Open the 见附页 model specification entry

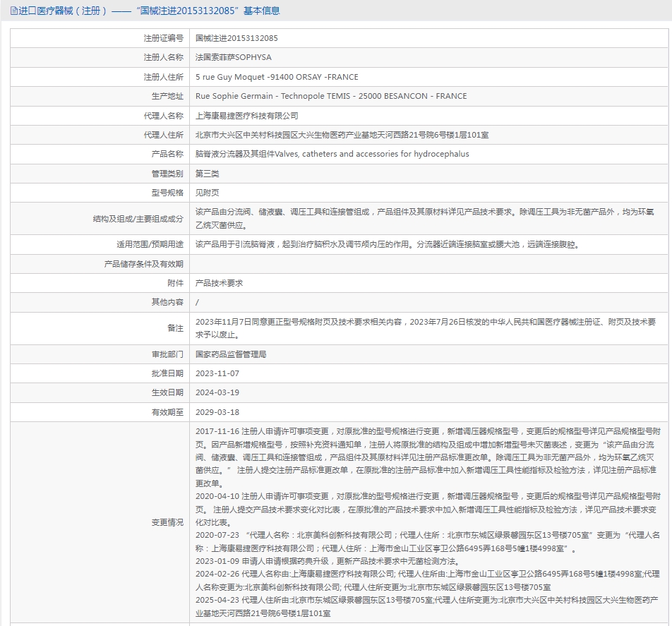point(207,193)
